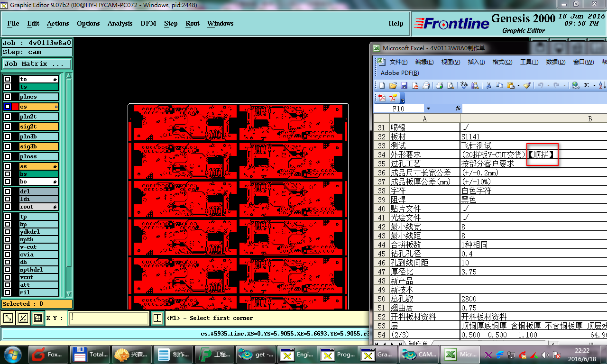Click the Job Matrix button
607x364 pixels.
[37, 64]
